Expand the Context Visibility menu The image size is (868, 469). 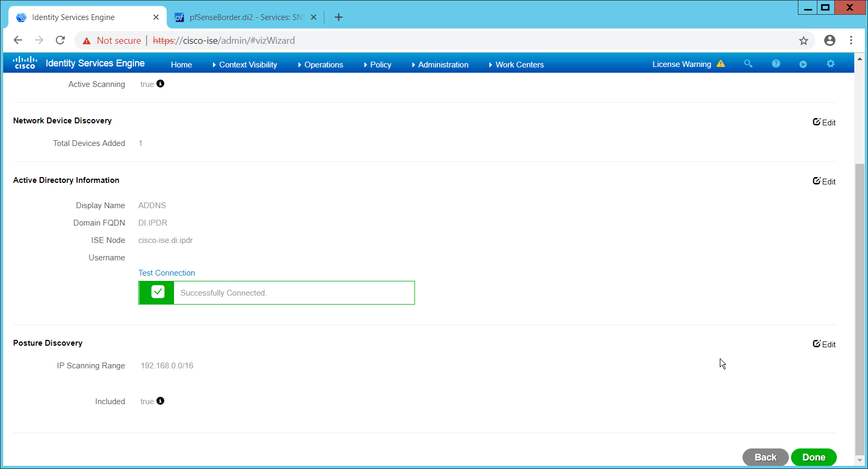point(247,65)
